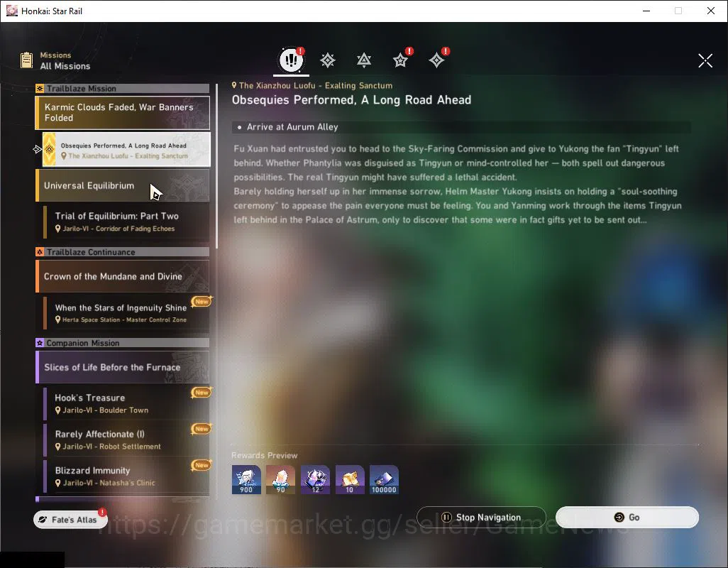Click New badge on Blizzard Immunity
The height and width of the screenshot is (568, 728).
click(202, 465)
